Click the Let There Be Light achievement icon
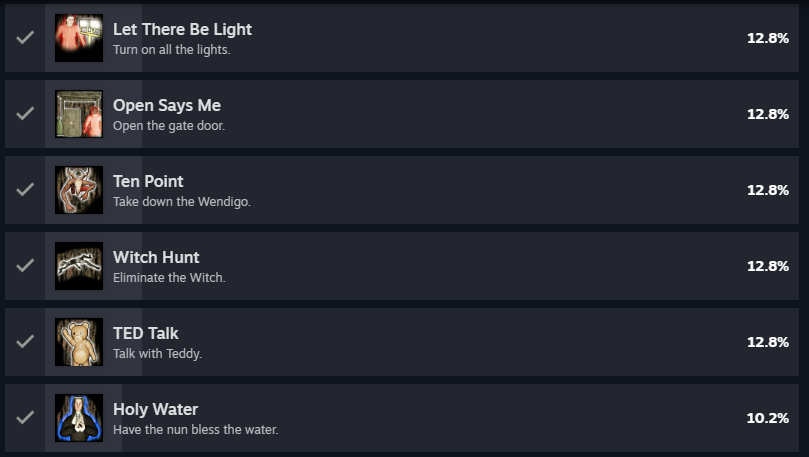Screen dimensions: 809x457 (x=79, y=38)
